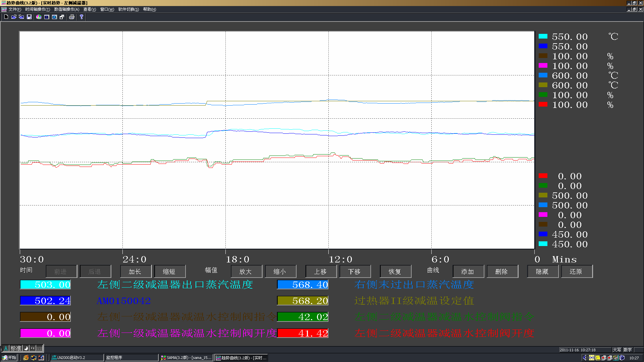Click the 恢复 button

pyautogui.click(x=395, y=271)
